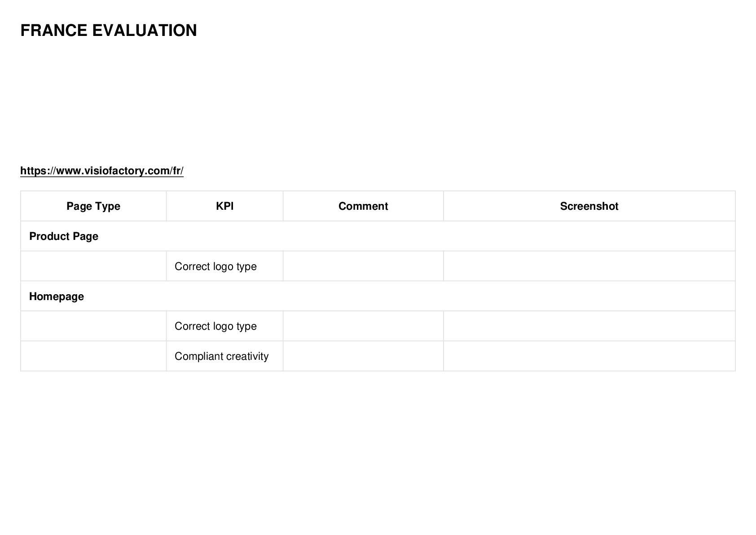756x535 pixels.
Task: Click Comment cell for Product Page logo
Action: click(x=363, y=266)
